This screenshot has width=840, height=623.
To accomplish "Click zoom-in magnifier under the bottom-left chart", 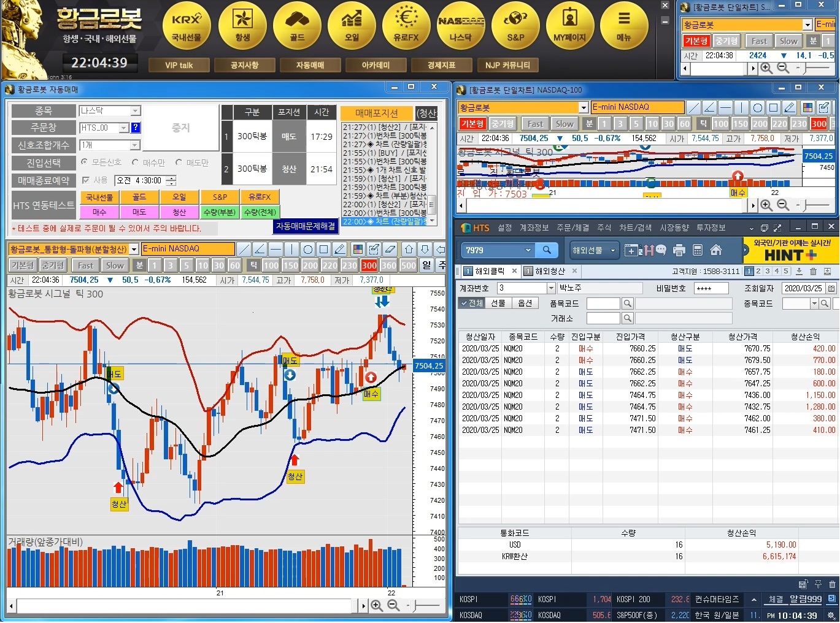I will [377, 606].
